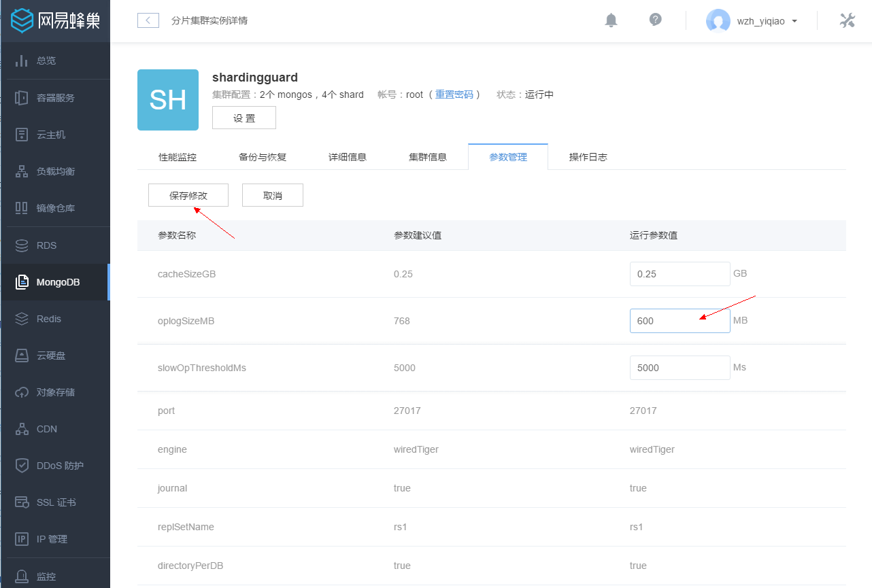
Task: Click the engine parameter name
Action: point(172,449)
